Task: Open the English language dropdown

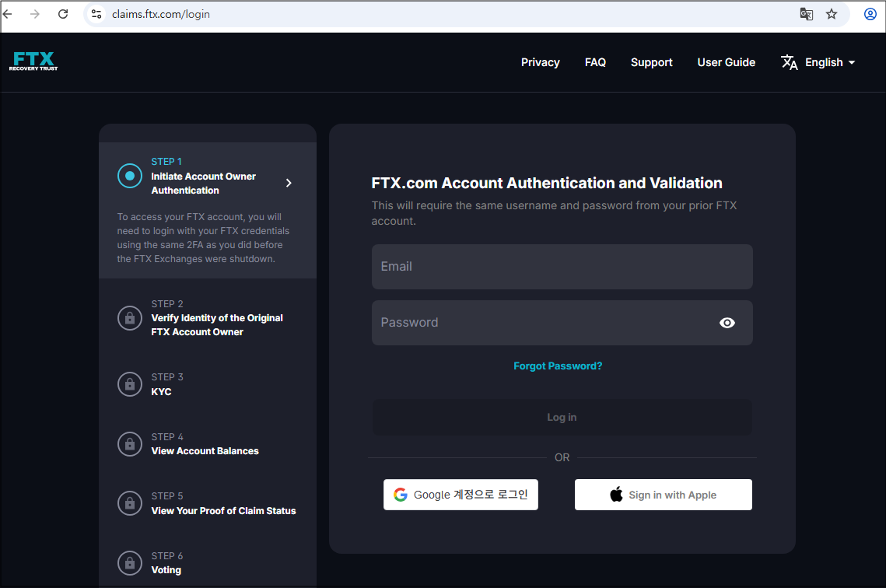Action: 830,62
